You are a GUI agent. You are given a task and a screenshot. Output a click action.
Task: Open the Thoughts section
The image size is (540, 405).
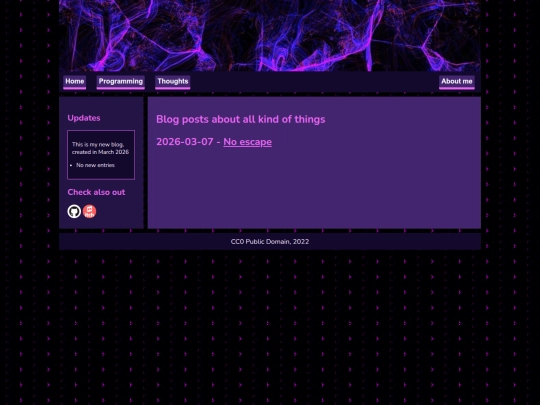pos(173,82)
